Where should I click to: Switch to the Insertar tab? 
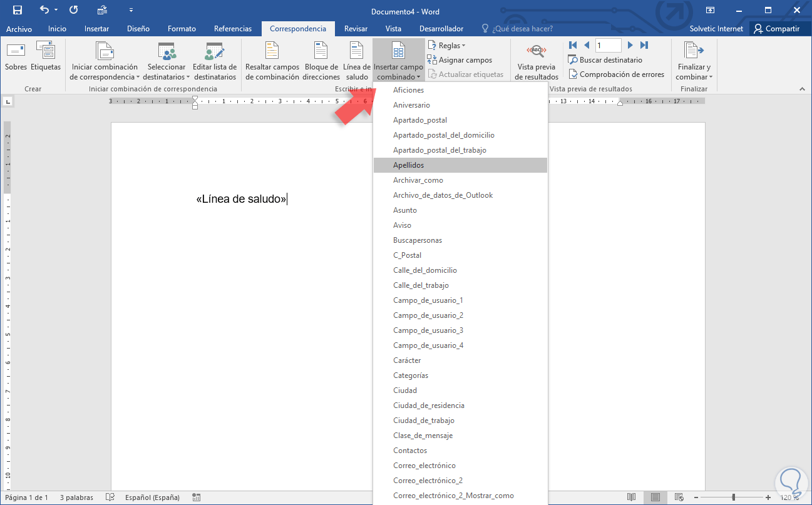(97, 29)
